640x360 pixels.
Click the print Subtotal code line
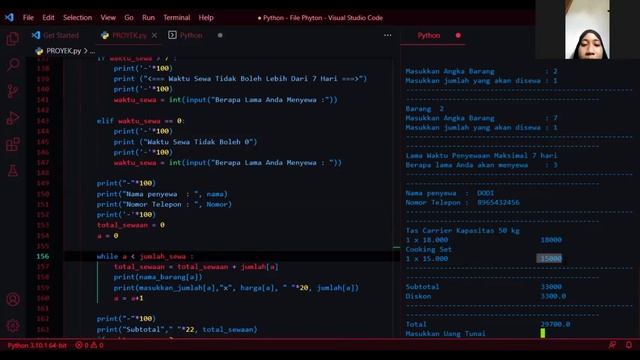tap(177, 329)
